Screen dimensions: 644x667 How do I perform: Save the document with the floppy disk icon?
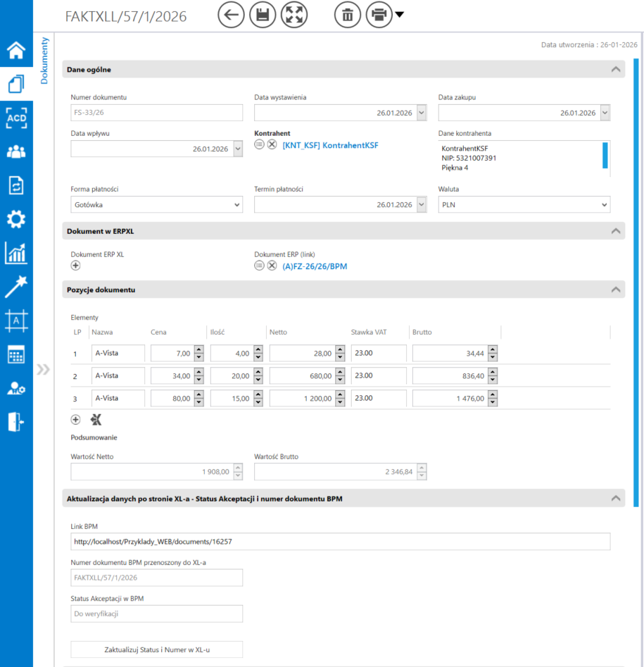click(x=263, y=15)
